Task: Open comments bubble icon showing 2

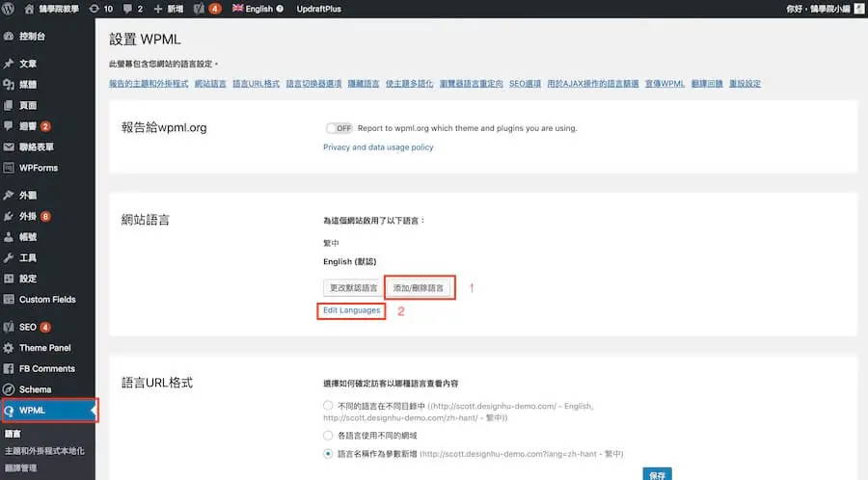Action: click(127, 9)
